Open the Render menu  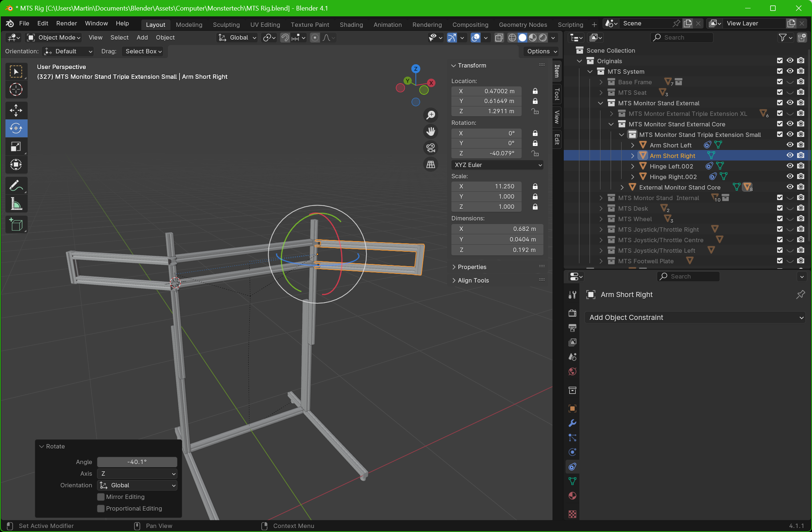coord(67,23)
